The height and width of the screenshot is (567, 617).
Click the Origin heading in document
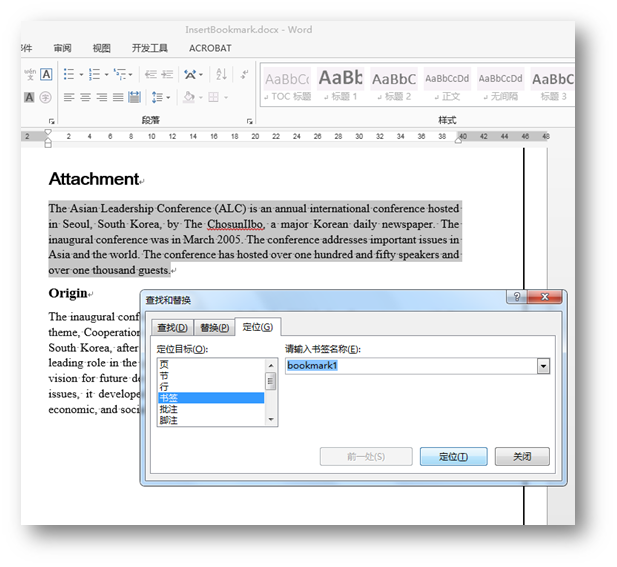(x=68, y=294)
